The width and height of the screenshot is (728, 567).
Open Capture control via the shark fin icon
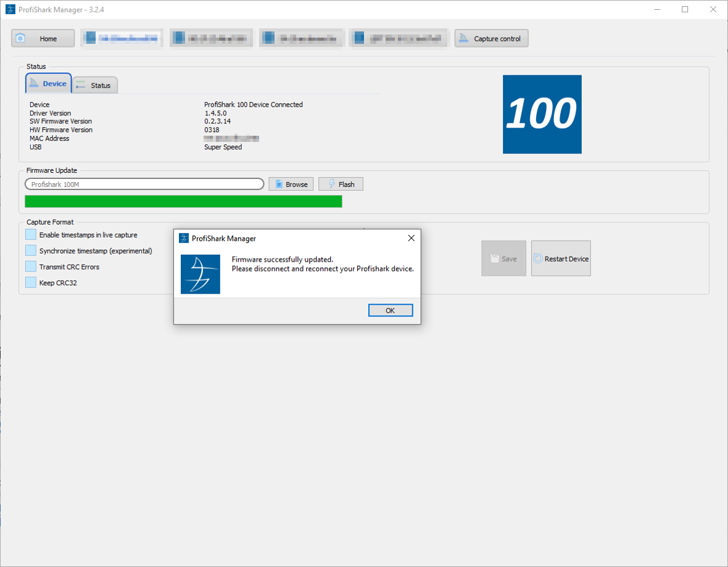click(464, 38)
